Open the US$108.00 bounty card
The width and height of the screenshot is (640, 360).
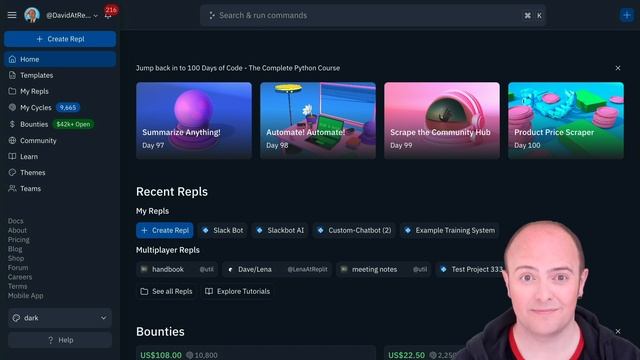[256, 353]
